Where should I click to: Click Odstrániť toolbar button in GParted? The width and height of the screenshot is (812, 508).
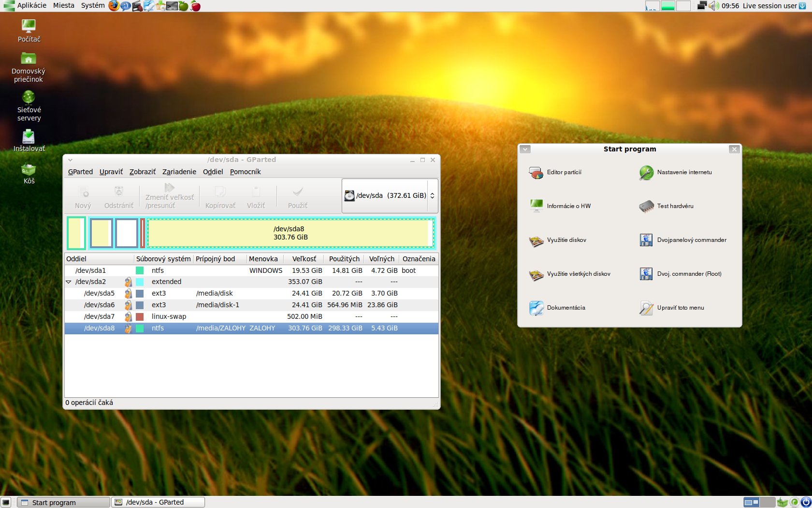pyautogui.click(x=119, y=196)
